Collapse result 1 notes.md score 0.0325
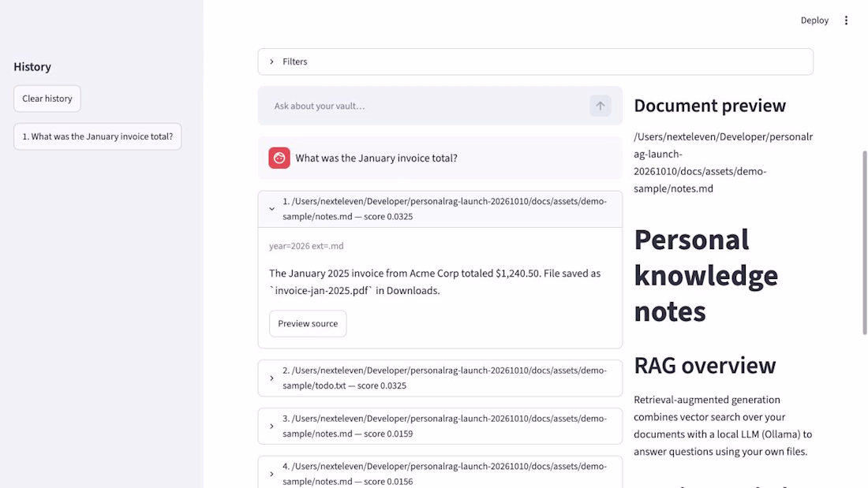Image resolution: width=868 pixels, height=488 pixels. click(x=440, y=209)
